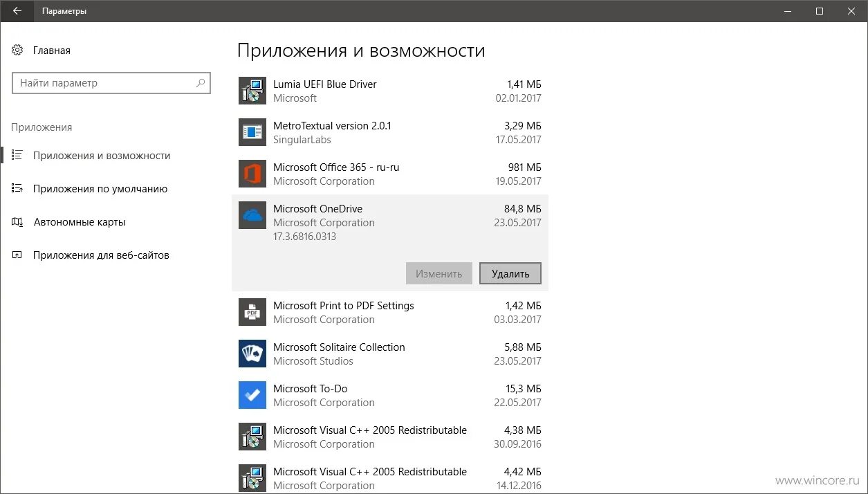Click the Microsoft To-Do checkmark icon
The width and height of the screenshot is (868, 494).
(x=252, y=395)
